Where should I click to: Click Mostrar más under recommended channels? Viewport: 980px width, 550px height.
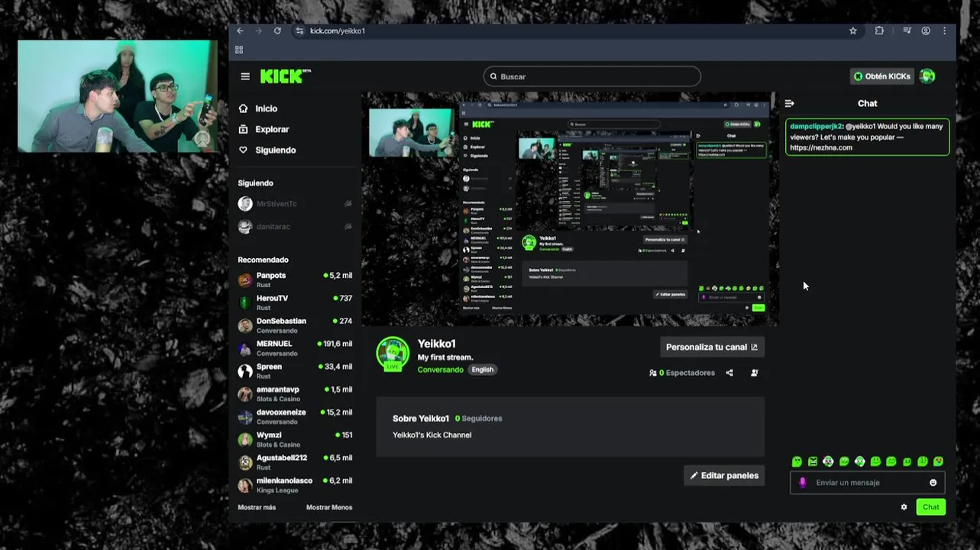[257, 507]
